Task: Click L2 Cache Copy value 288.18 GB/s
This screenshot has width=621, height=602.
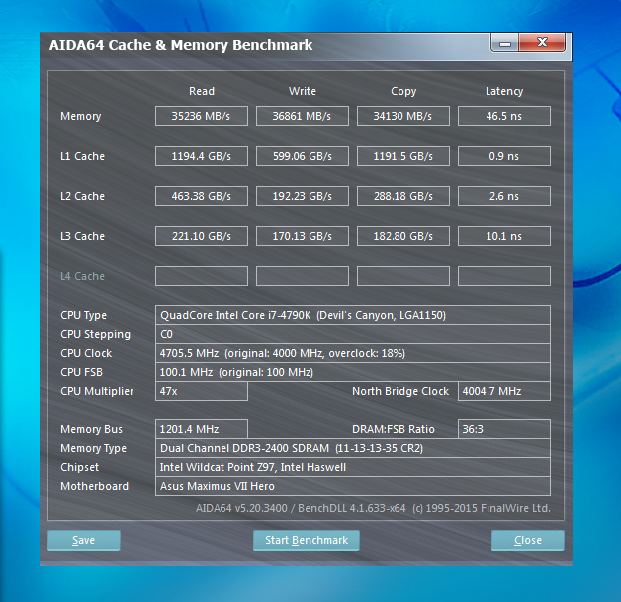Action: click(403, 196)
